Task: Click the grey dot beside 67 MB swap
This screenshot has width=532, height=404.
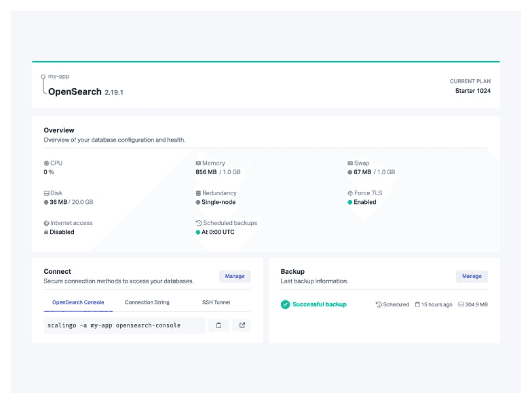Action: click(x=350, y=172)
